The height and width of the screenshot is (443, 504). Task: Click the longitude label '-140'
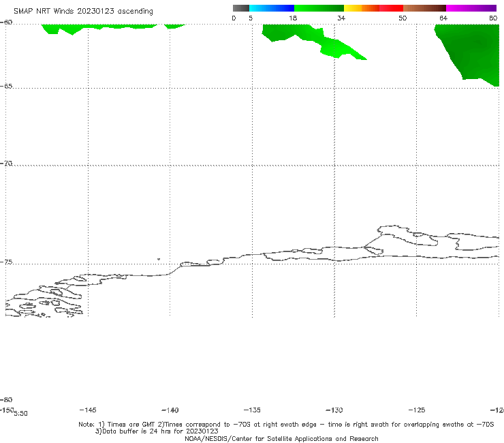tap(170, 410)
